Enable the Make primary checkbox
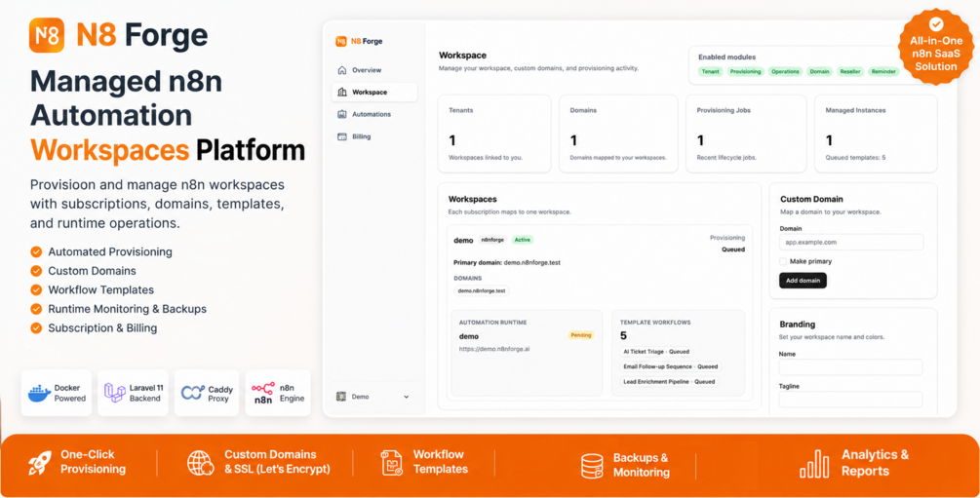 tap(783, 261)
